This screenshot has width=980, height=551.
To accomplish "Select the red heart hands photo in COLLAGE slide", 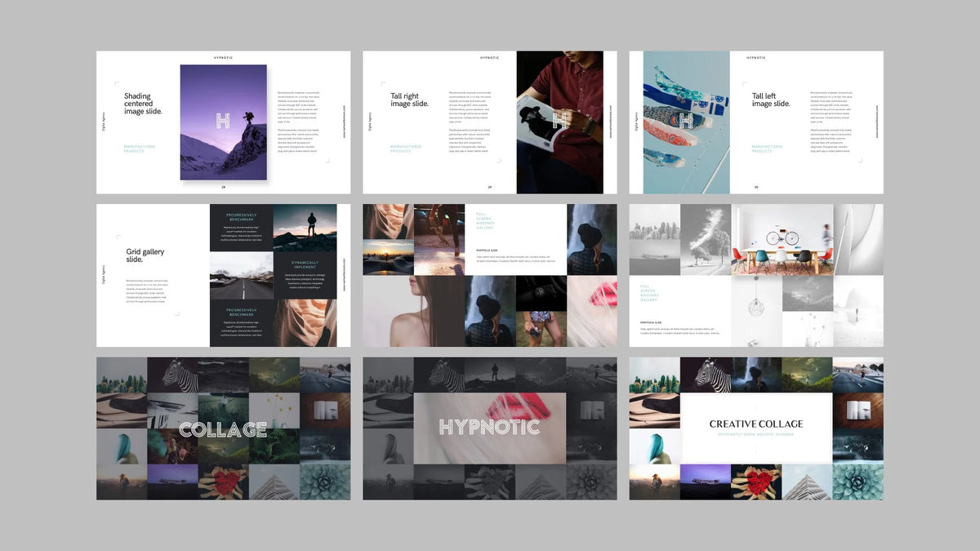I will point(224,482).
